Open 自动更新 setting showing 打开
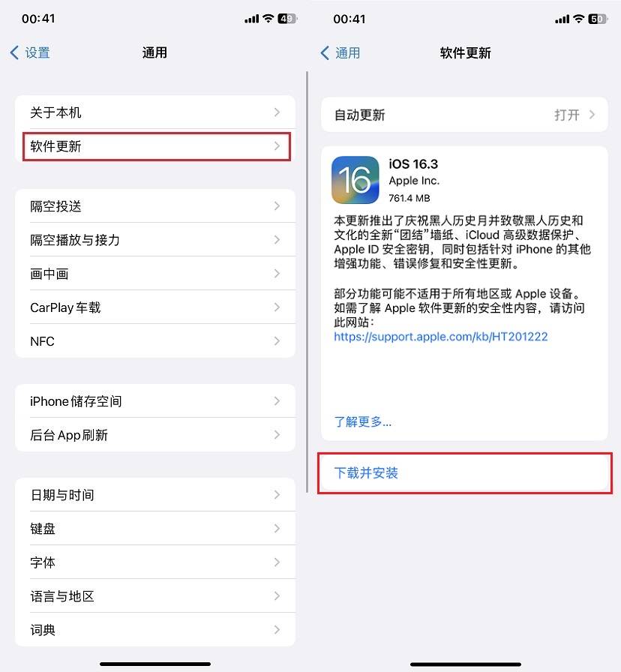 pos(464,115)
